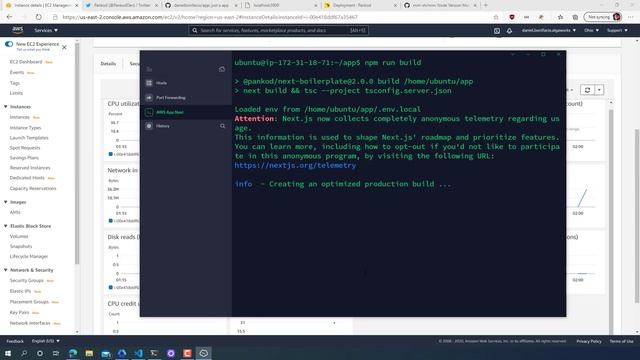Open AMIs in sidebar
Viewport: 640px width, 360px height.
click(x=15, y=212)
